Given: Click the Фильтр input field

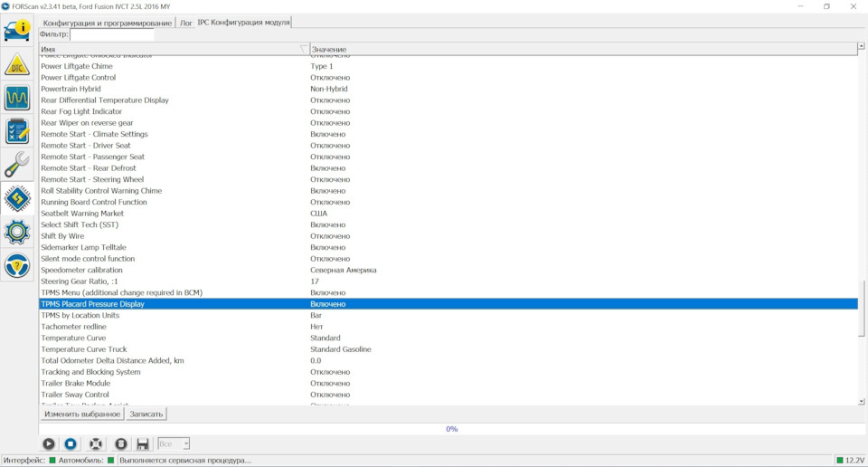Looking at the screenshot, I should (x=112, y=34).
